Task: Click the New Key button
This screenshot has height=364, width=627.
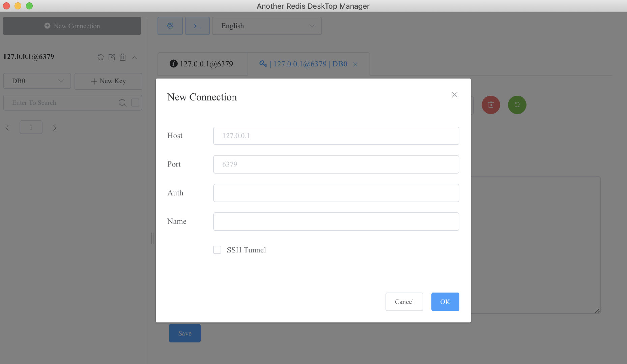Action: [108, 81]
